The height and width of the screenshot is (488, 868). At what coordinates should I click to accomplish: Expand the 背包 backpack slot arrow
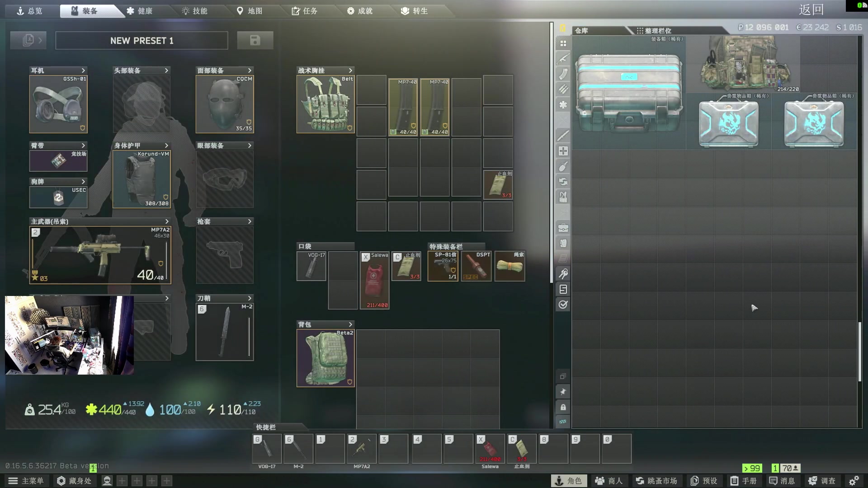[x=350, y=324]
